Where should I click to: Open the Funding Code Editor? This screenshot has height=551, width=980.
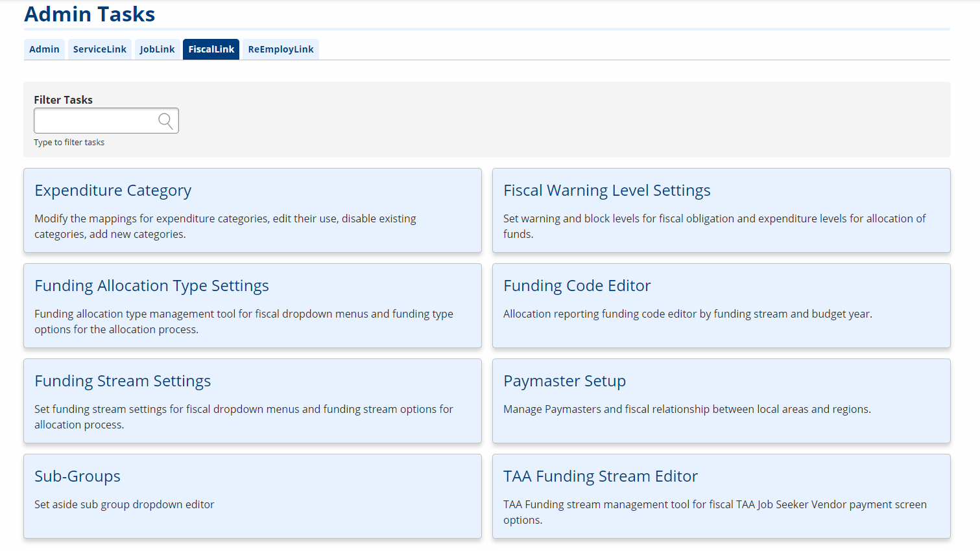721,305
